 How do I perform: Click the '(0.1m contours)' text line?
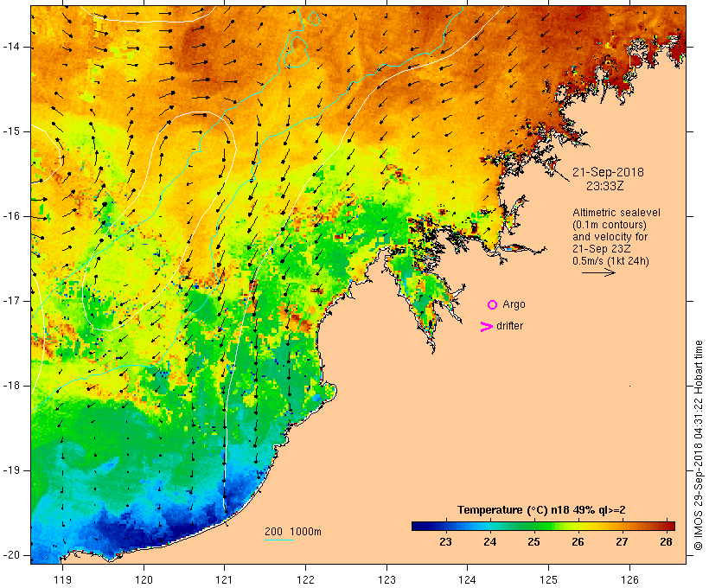(610, 225)
